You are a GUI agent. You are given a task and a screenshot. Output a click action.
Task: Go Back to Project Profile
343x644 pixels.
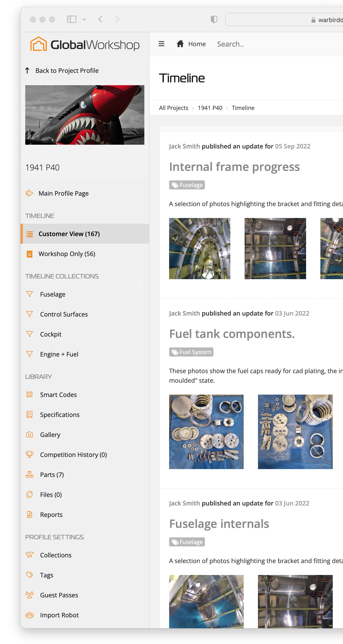[x=67, y=70]
